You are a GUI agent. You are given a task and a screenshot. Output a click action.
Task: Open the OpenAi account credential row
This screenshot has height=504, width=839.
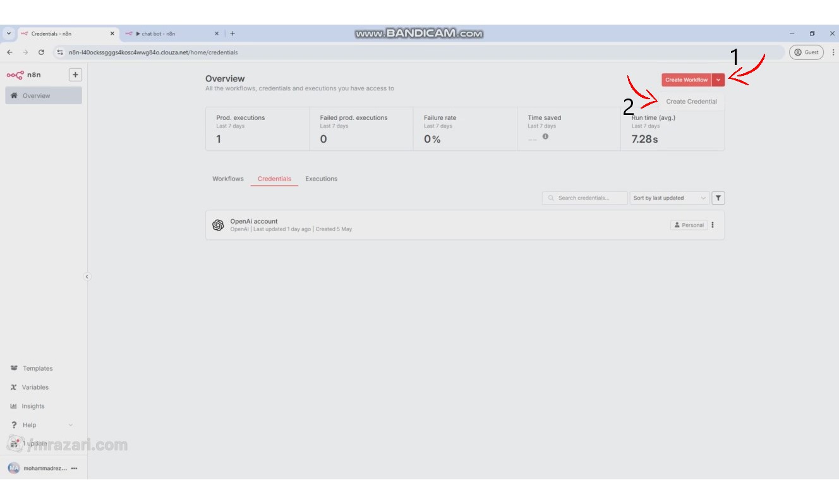pyautogui.click(x=379, y=225)
